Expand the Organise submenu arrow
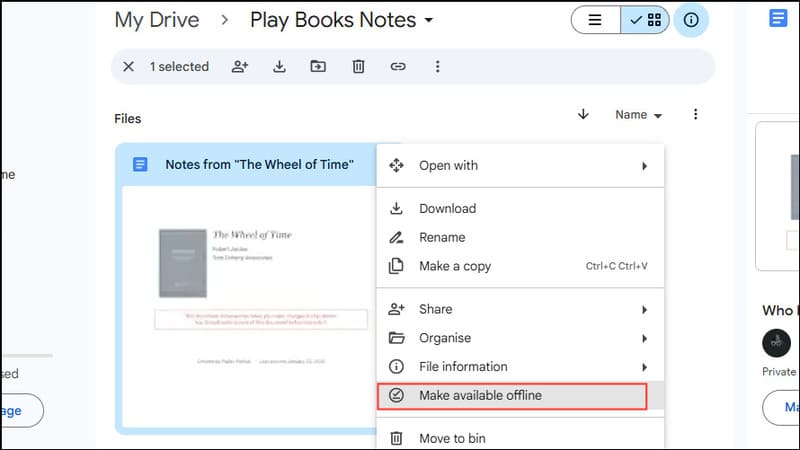The height and width of the screenshot is (450, 800). 644,338
